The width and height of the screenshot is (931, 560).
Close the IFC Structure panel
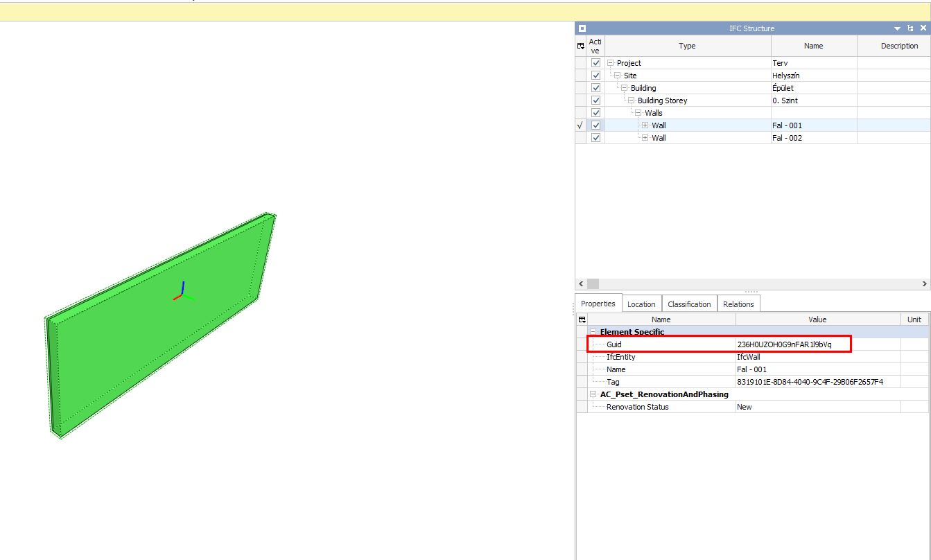point(923,28)
